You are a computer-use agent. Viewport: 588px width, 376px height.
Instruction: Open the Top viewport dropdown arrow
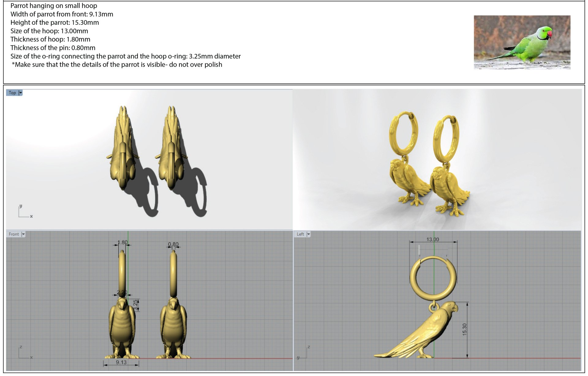(x=21, y=93)
